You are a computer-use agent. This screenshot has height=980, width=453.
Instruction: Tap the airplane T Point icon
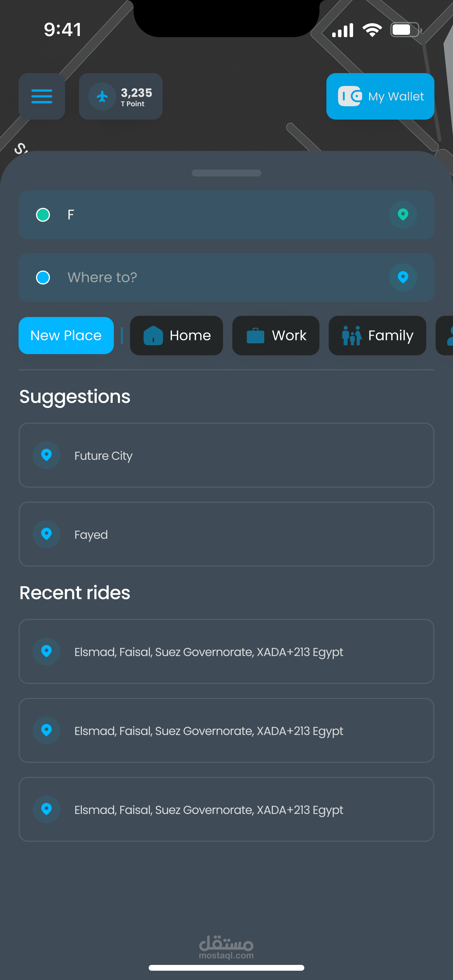tap(102, 96)
